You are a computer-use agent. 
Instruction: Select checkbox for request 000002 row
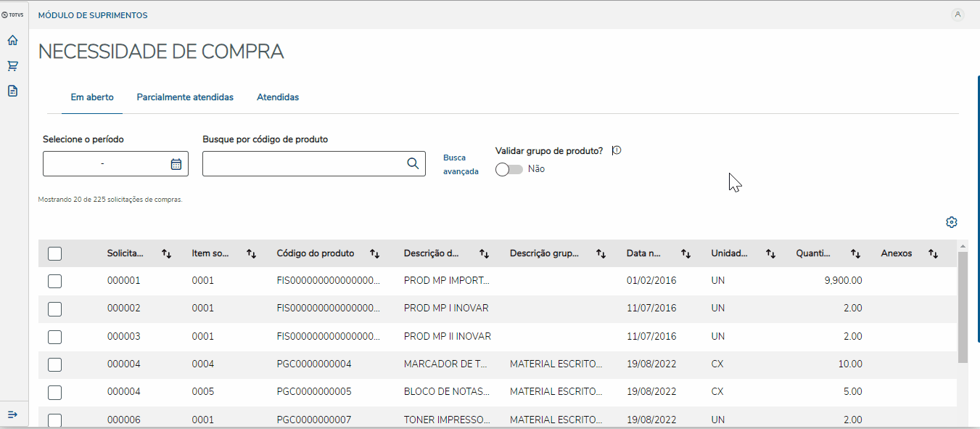coord(54,309)
